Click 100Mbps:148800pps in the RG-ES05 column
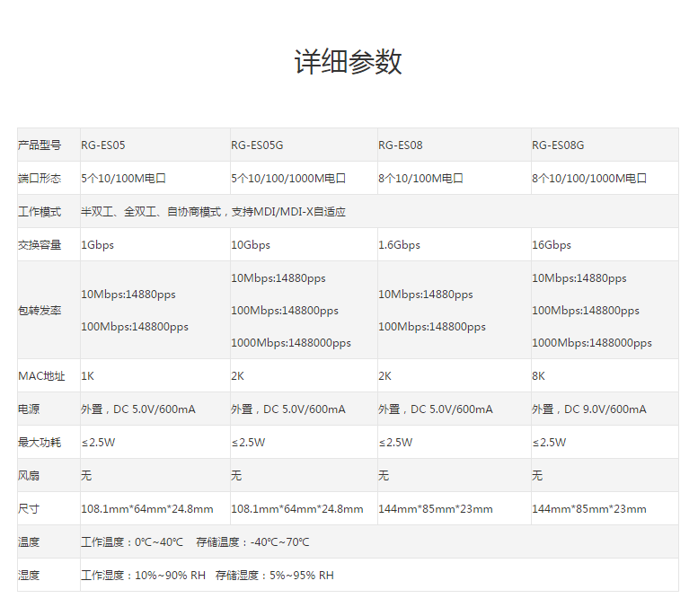The width and height of the screenshot is (698, 616). click(x=135, y=327)
